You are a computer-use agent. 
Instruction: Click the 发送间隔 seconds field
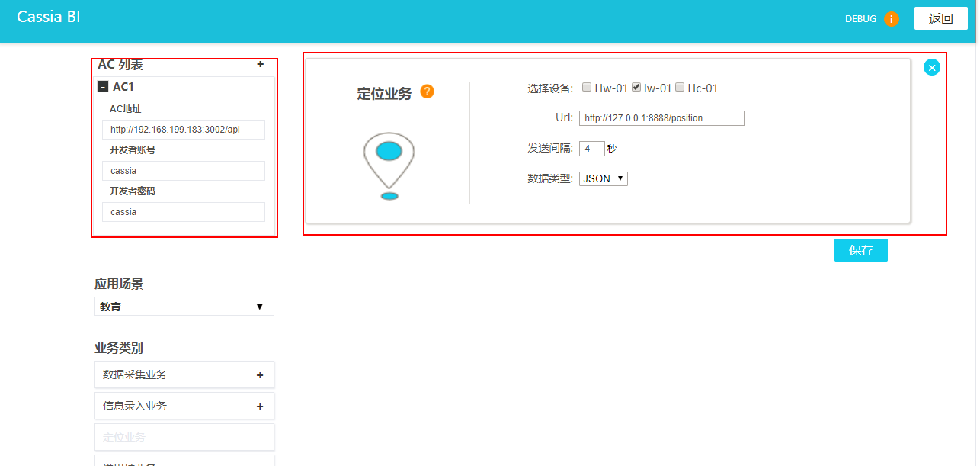click(x=591, y=149)
